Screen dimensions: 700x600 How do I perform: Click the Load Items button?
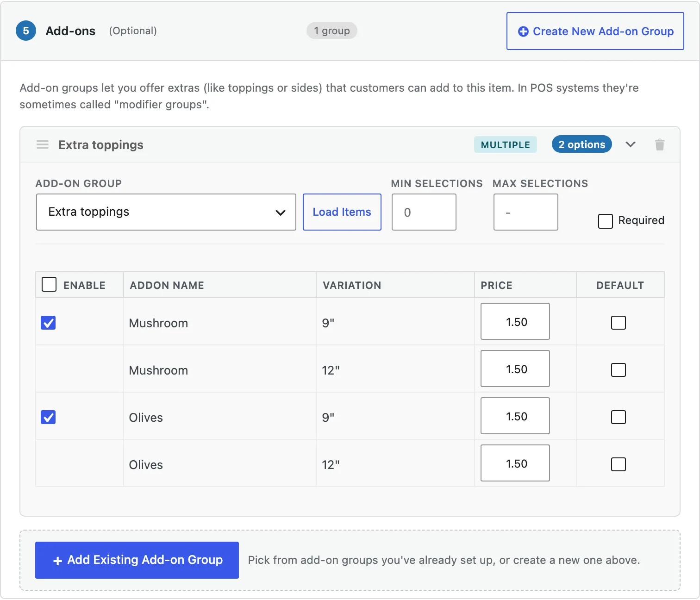[342, 212]
